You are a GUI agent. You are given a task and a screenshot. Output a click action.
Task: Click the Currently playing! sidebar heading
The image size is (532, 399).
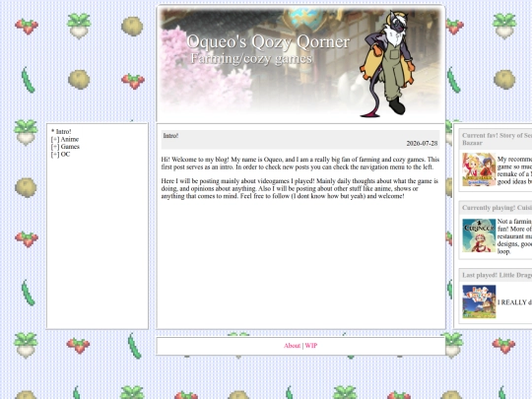pos(498,208)
